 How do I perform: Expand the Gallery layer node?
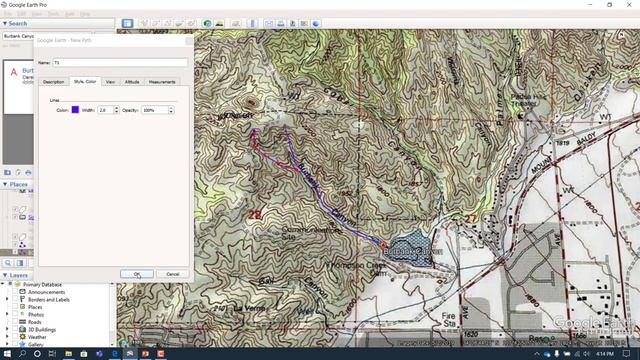(x=7, y=344)
